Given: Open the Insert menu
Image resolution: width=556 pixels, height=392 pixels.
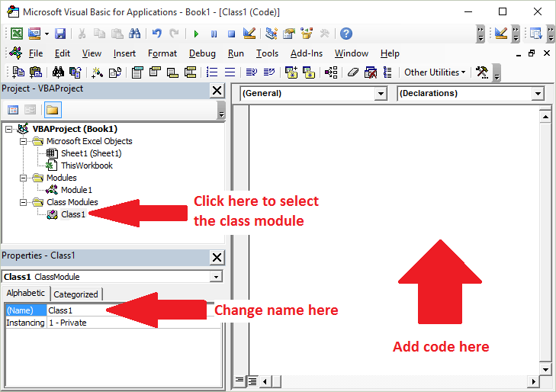Looking at the screenshot, I should (124, 53).
